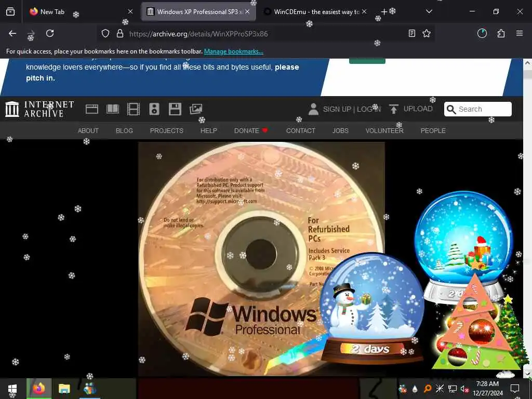The width and height of the screenshot is (532, 399).
Task: Open the Firefox application hamburger menu
Action: [x=520, y=33]
